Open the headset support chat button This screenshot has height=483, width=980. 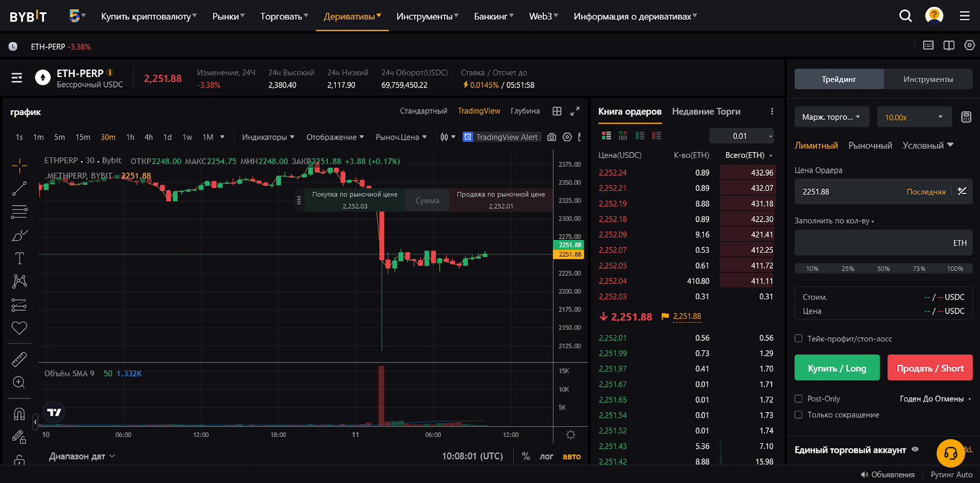tap(951, 454)
